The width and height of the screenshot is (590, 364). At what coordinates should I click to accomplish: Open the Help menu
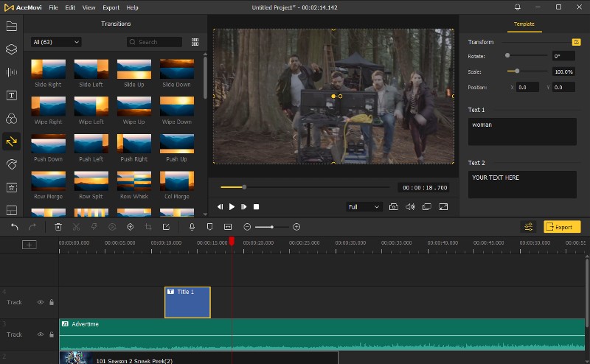point(133,7)
